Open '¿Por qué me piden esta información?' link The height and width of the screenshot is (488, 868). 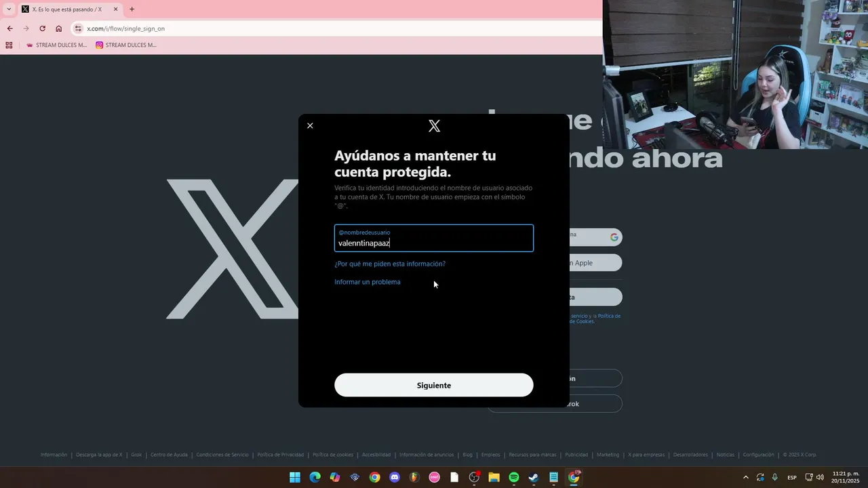tap(390, 264)
